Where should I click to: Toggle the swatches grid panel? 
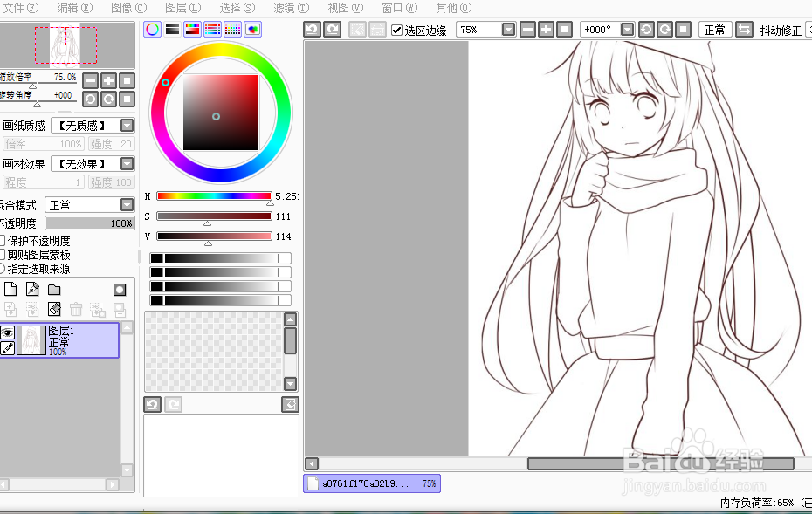click(x=232, y=30)
